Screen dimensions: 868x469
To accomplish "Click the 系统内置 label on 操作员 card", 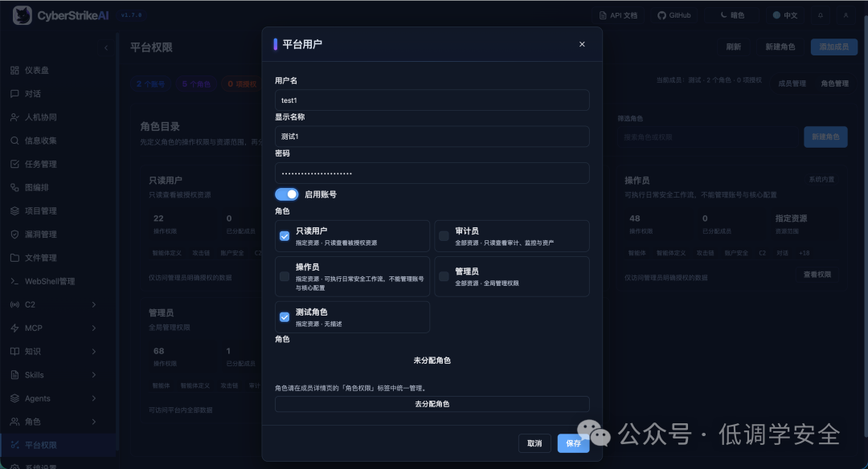I will pyautogui.click(x=821, y=180).
